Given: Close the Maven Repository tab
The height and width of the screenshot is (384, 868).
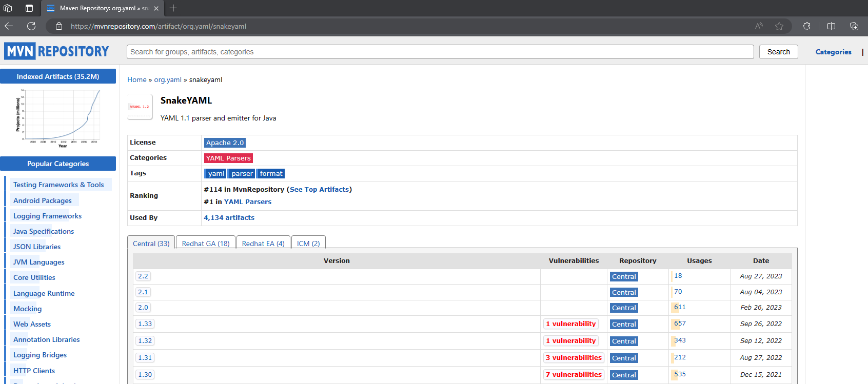Looking at the screenshot, I should (x=156, y=8).
